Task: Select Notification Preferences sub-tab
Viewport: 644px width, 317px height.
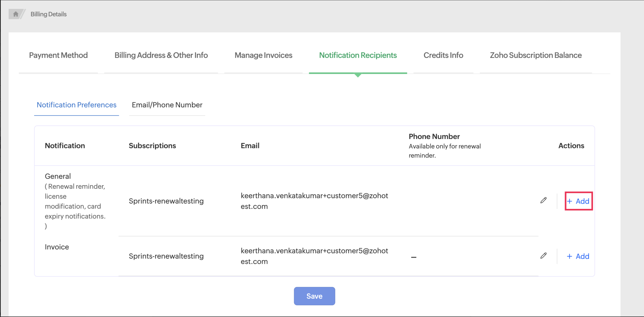Action: pos(77,105)
